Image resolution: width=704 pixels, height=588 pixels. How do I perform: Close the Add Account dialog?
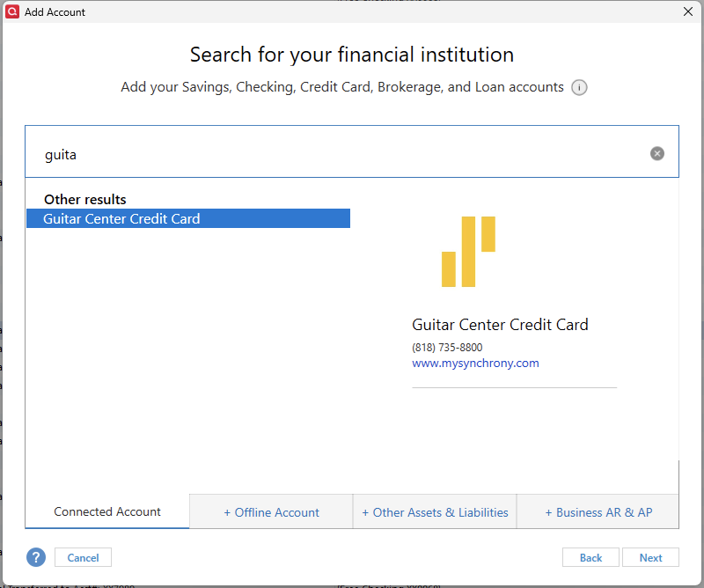tap(688, 11)
